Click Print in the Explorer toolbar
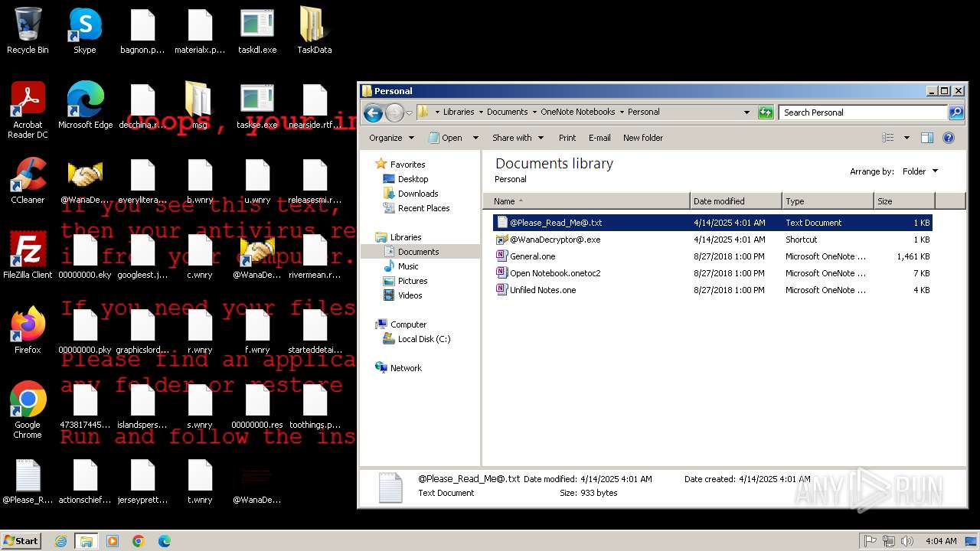980x551 pixels. (x=567, y=138)
